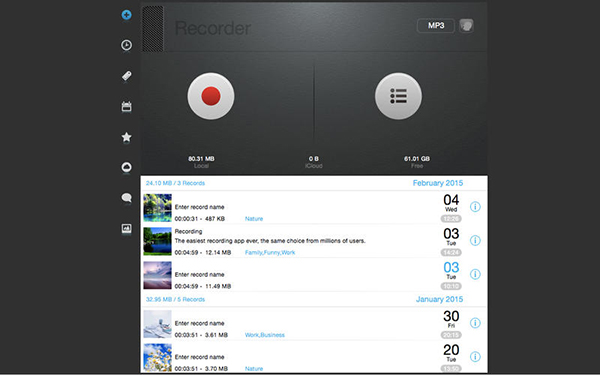Click the Nature tag on the 3.70 MB record
Viewport: 600px width, 375px height.
(x=254, y=369)
